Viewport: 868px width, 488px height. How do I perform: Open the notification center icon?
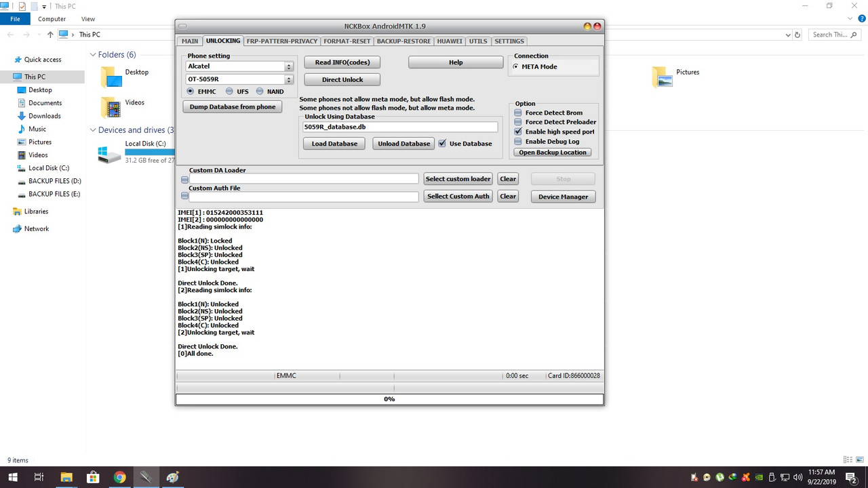851,477
